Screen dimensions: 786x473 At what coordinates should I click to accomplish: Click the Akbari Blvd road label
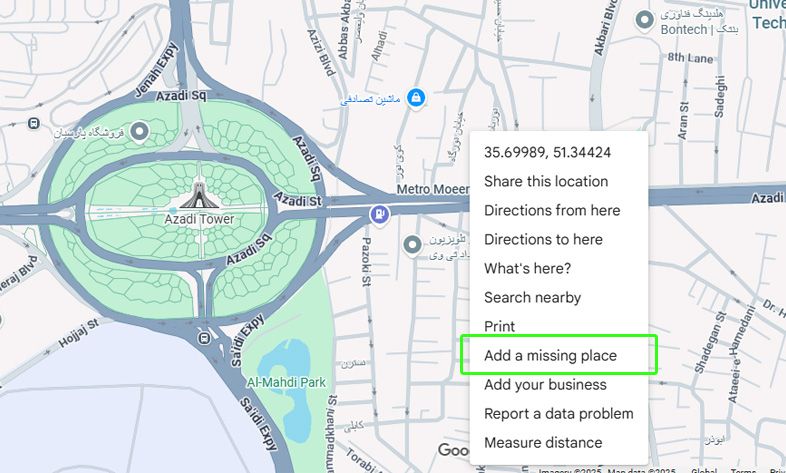pos(604,28)
